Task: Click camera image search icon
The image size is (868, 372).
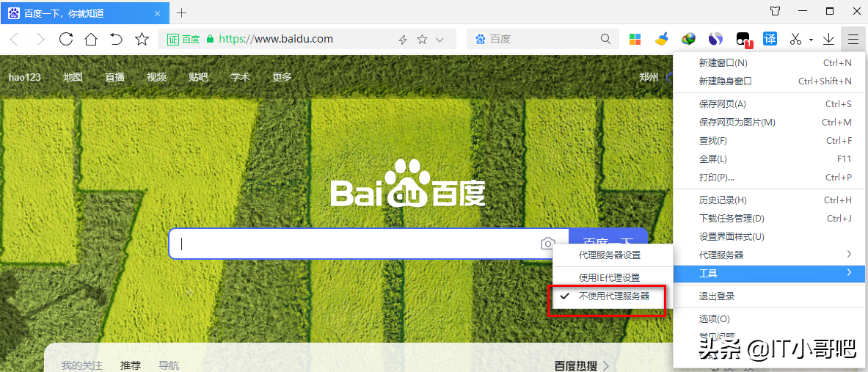Action: 548,244
